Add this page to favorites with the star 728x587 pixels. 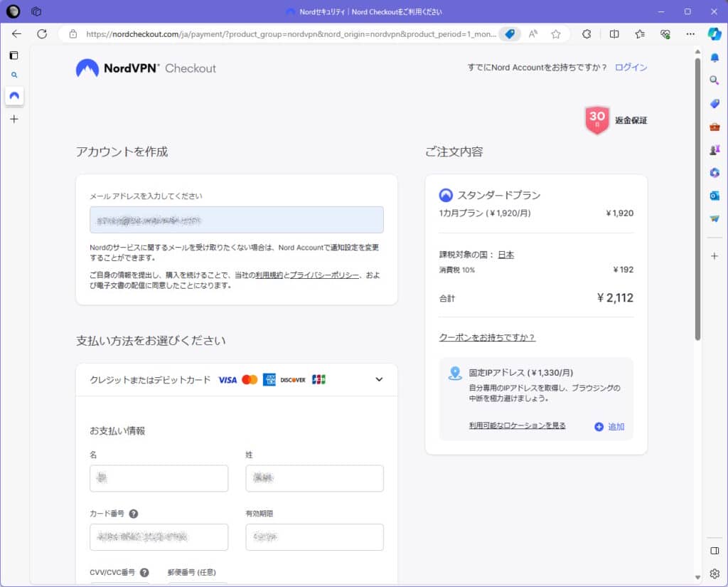(556, 34)
